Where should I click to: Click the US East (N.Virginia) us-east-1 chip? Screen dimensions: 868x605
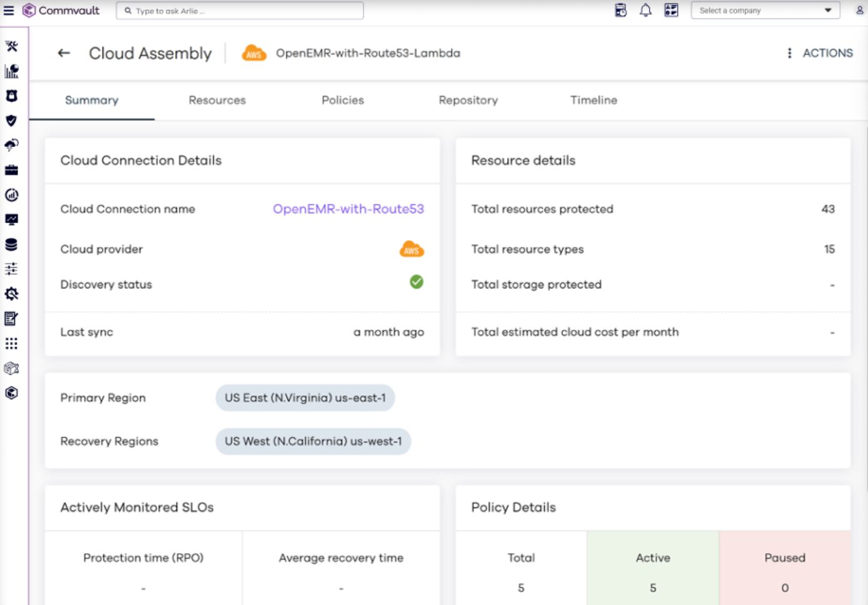click(x=305, y=398)
